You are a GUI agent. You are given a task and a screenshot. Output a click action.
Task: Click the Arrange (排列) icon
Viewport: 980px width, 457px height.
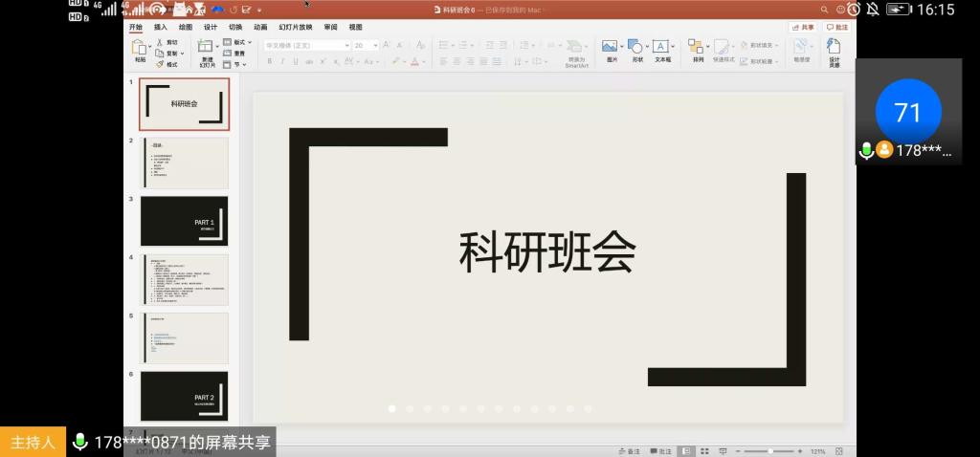(x=696, y=50)
